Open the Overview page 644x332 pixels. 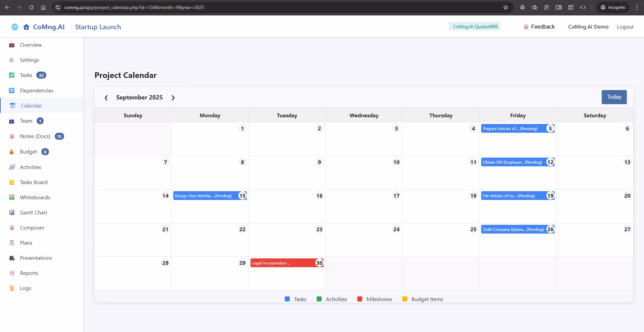[x=31, y=45]
